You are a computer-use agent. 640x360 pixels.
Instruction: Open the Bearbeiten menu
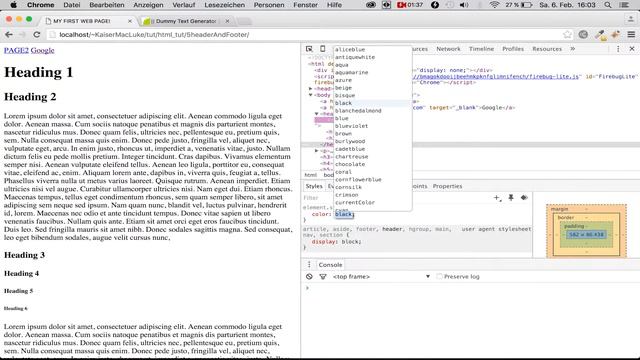pos(107,5)
